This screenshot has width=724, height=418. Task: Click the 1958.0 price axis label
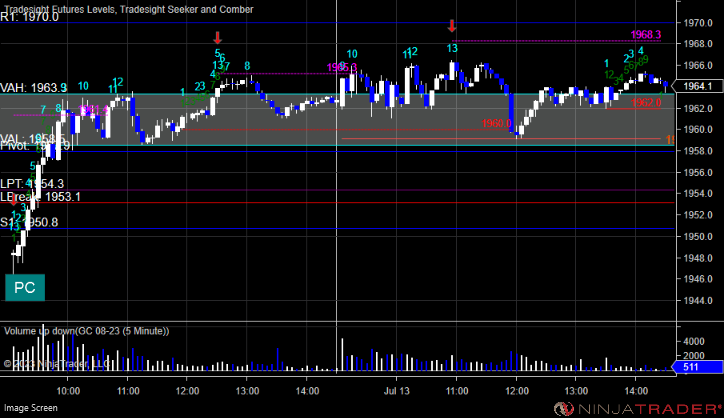click(x=700, y=151)
